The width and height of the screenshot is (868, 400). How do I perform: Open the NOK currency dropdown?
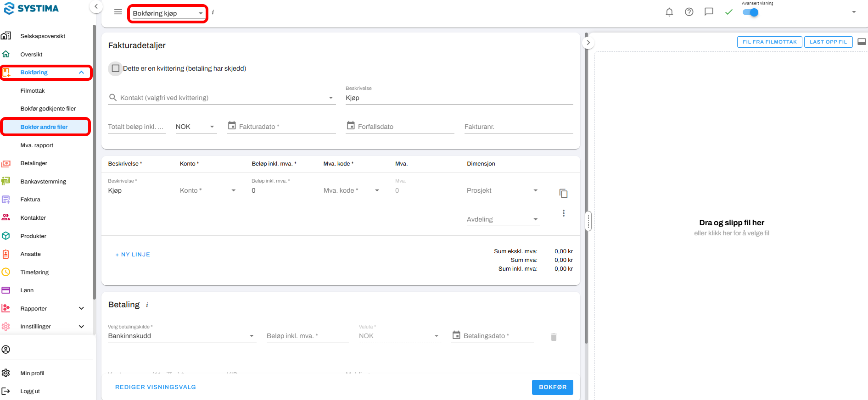[x=196, y=127]
